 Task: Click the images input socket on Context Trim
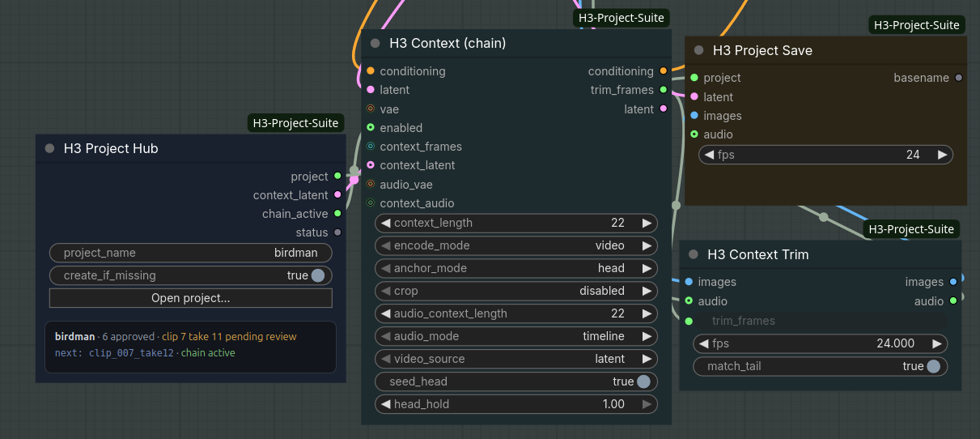coord(689,282)
